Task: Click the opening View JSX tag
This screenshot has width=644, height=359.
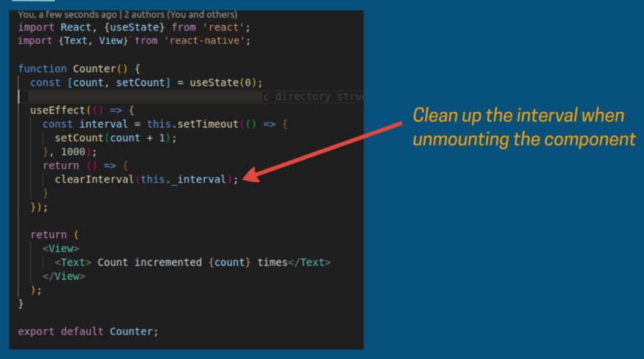Action: (61, 249)
